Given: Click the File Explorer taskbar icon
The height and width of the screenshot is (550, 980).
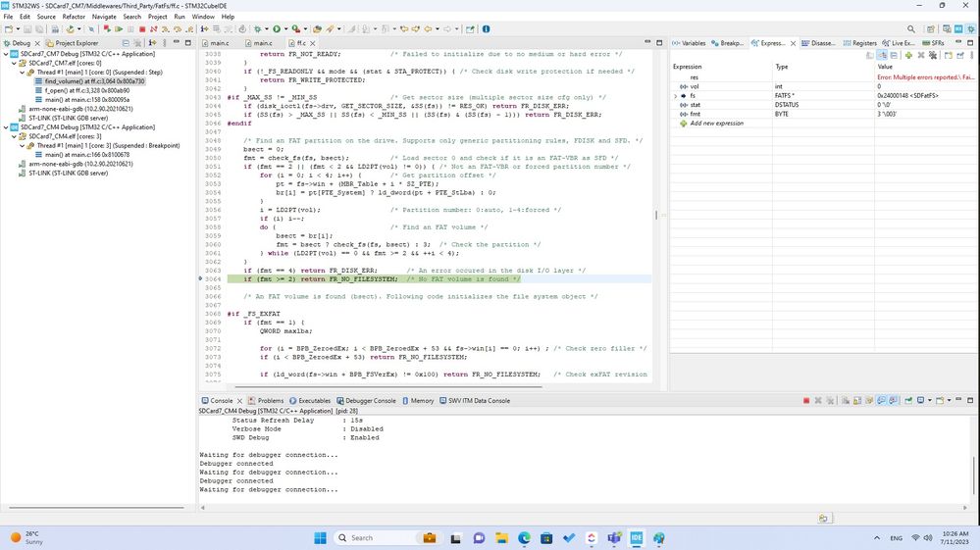Looking at the screenshot, I should (x=501, y=537).
